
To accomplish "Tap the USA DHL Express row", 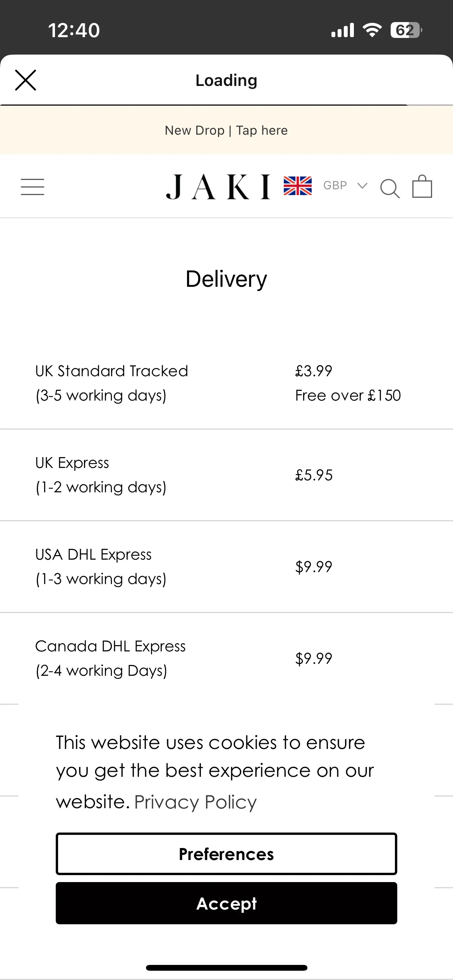I will point(226,567).
